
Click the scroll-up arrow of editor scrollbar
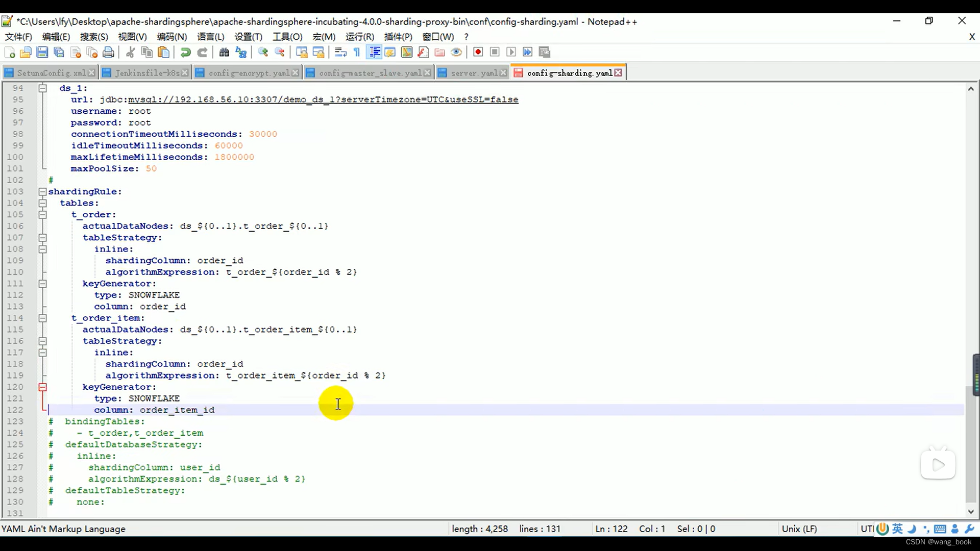971,89
